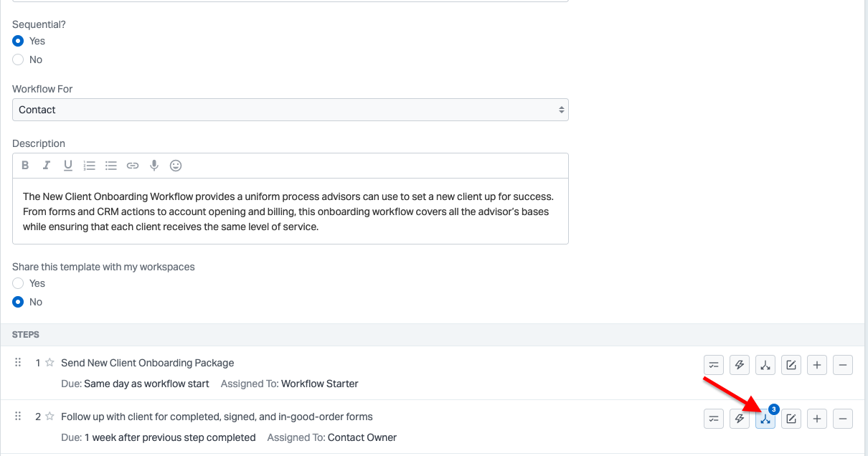This screenshot has width=868, height=456.
Task: Open checklist icon for step 1
Action: [x=714, y=365]
